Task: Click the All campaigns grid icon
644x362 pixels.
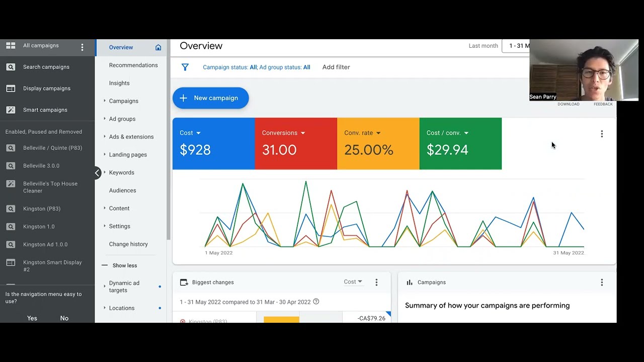Action: click(x=11, y=45)
